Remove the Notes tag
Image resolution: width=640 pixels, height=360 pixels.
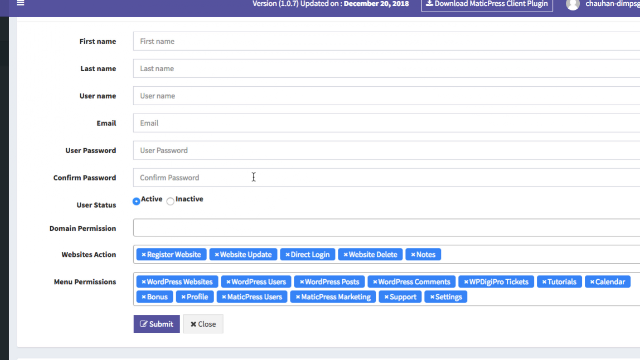[x=413, y=255]
